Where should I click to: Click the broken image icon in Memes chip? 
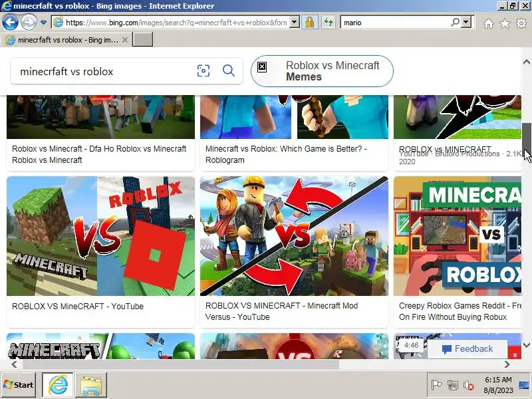click(x=262, y=67)
